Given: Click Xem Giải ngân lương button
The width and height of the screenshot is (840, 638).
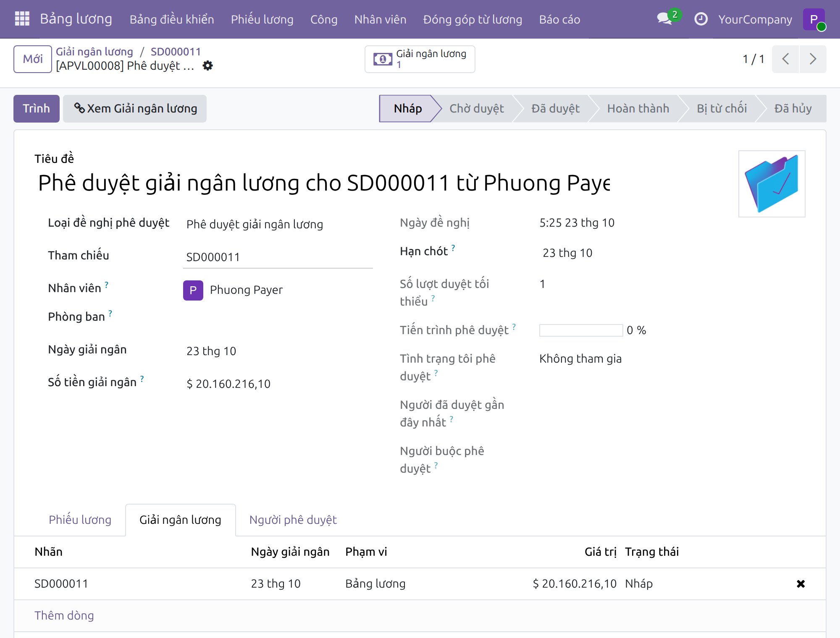Looking at the screenshot, I should (135, 109).
